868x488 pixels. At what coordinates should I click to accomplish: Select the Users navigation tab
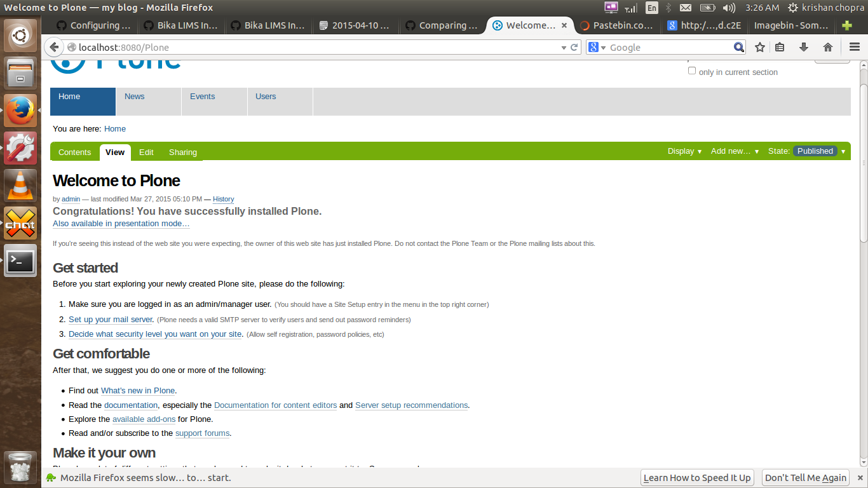pyautogui.click(x=280, y=102)
